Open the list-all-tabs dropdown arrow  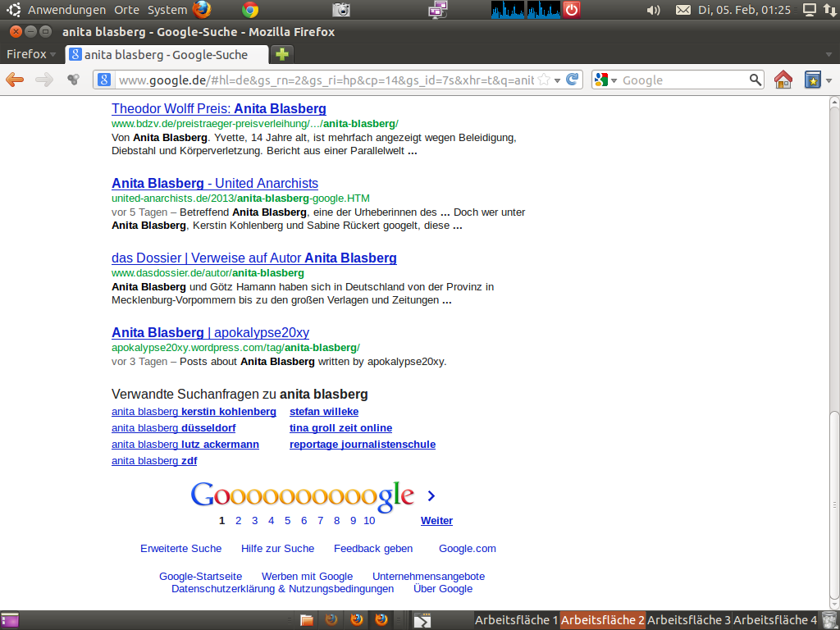829,55
